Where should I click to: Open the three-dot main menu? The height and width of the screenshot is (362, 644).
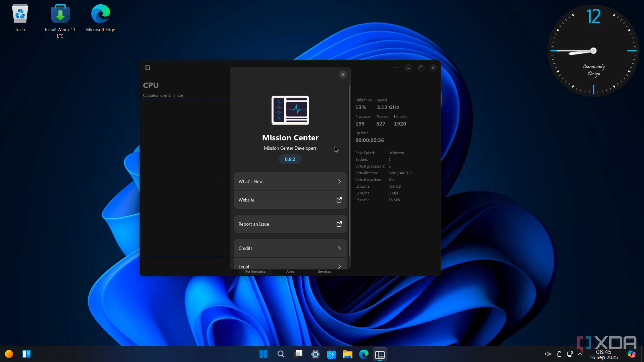395,68
